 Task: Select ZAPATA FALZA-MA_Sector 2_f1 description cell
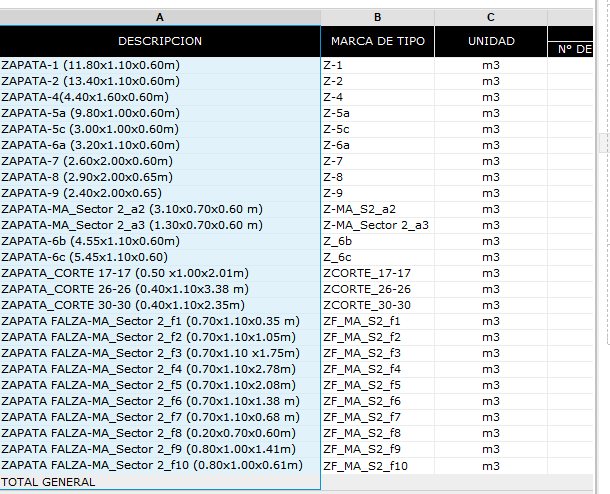click(160, 321)
